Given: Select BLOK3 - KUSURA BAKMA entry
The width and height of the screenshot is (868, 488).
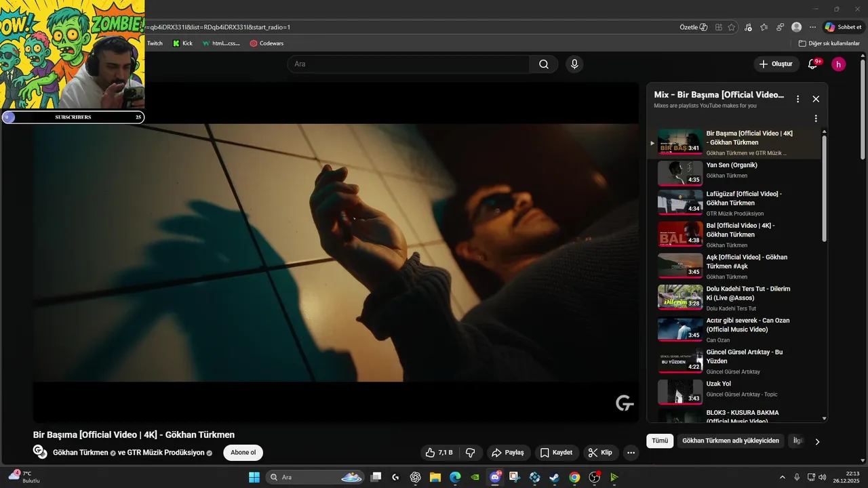Looking at the screenshot, I should [x=736, y=415].
